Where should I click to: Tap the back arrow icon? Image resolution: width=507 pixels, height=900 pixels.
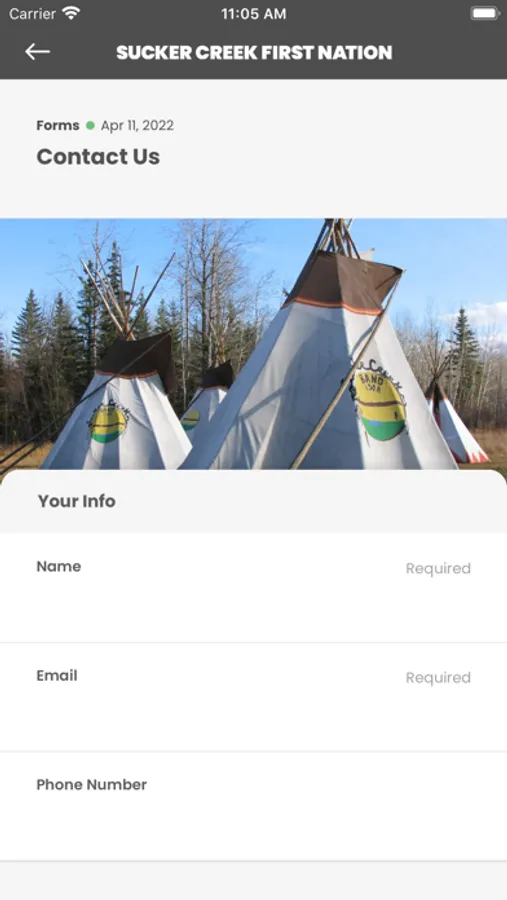click(x=37, y=52)
